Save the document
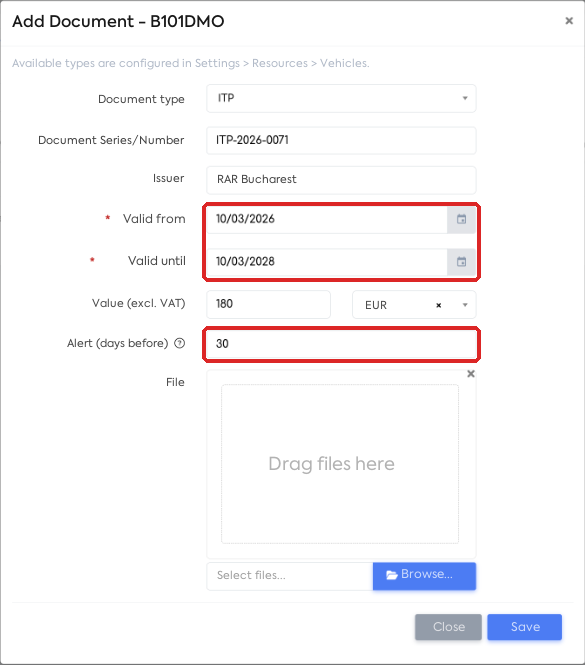Screen dimensions: 585x665 (x=525, y=627)
